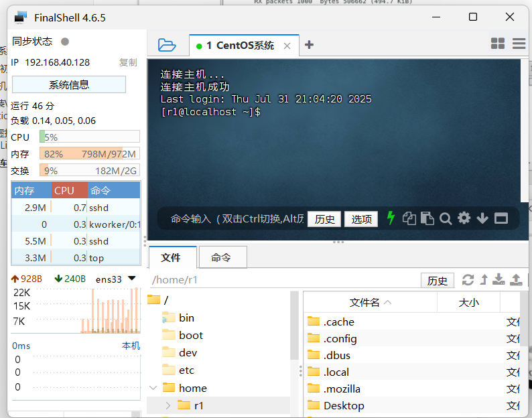Select etc folder in tree

tap(178, 370)
